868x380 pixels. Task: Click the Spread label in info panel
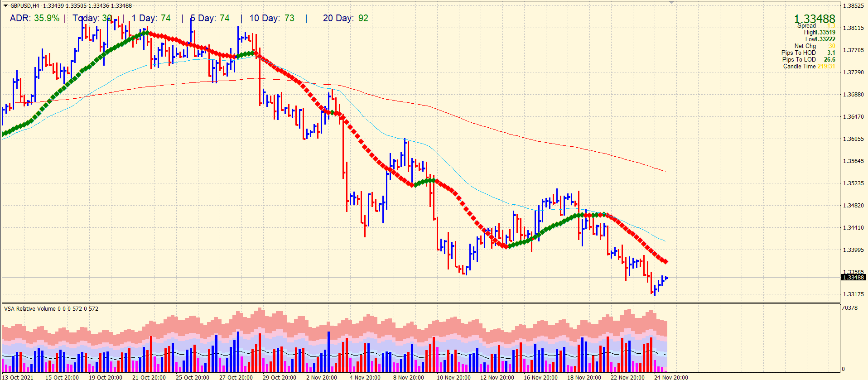(806, 26)
